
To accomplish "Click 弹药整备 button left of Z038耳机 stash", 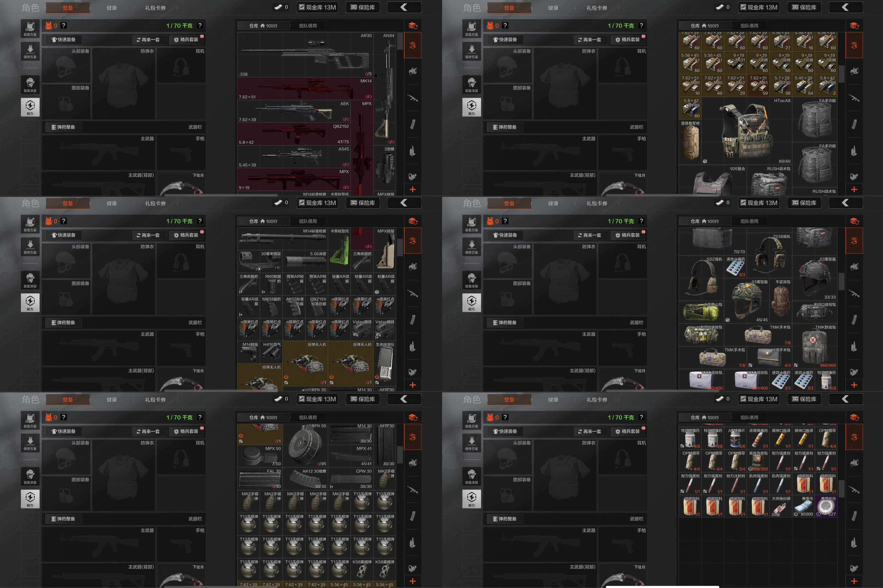I will [x=505, y=323].
